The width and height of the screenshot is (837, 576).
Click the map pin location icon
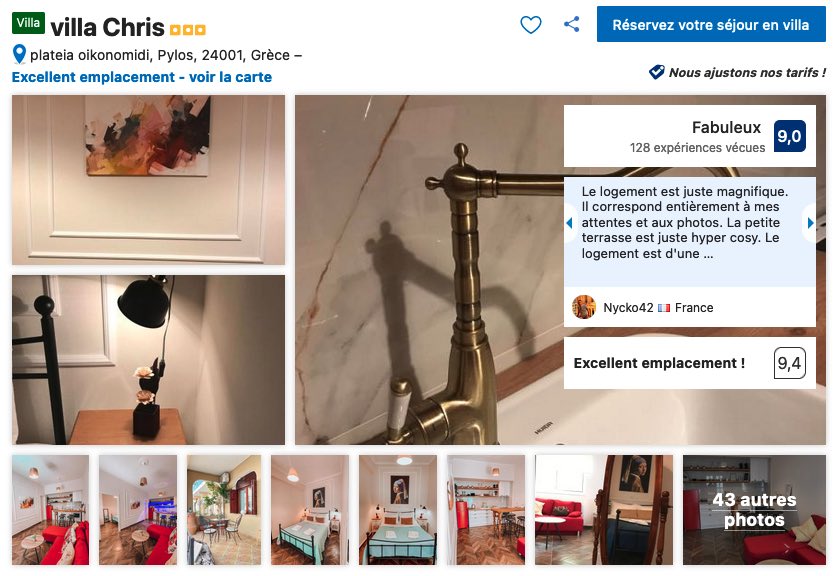pos(19,54)
